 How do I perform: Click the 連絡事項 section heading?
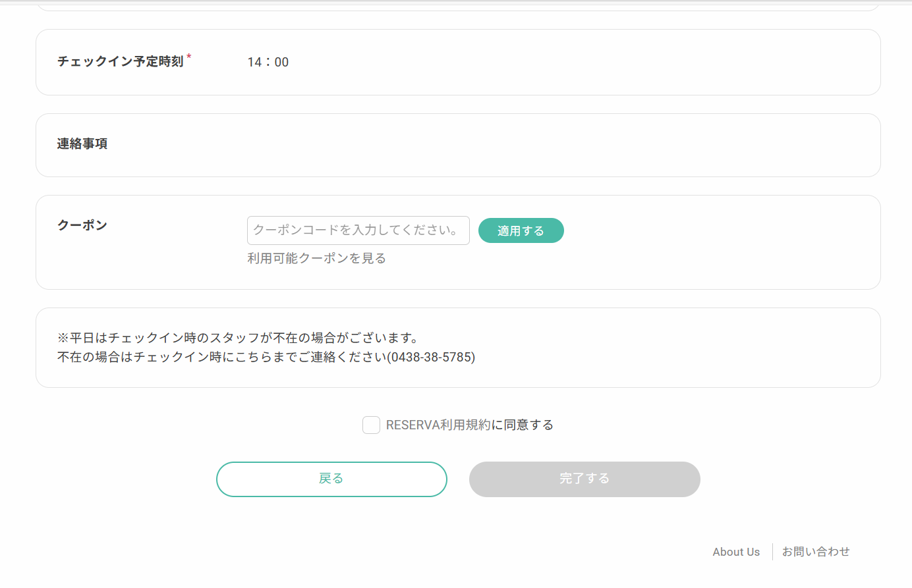(x=82, y=144)
